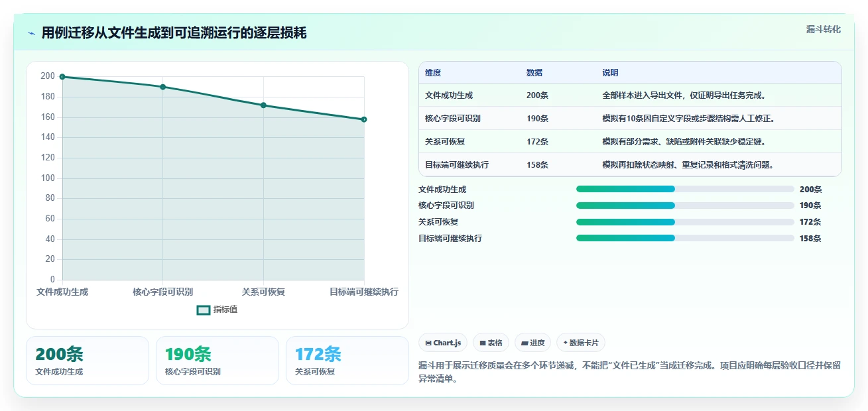Screen dimensions: 868x411
Task: Select the 表格 tag chip
Action: pos(491,343)
